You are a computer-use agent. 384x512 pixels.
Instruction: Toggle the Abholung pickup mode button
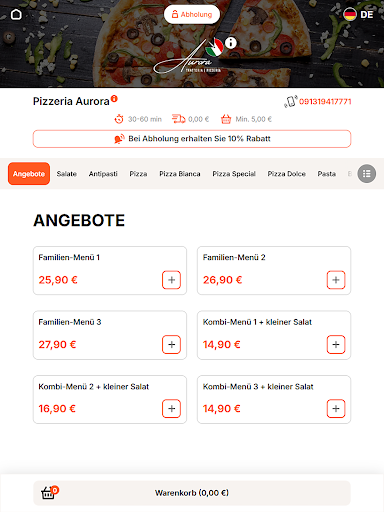click(x=192, y=14)
